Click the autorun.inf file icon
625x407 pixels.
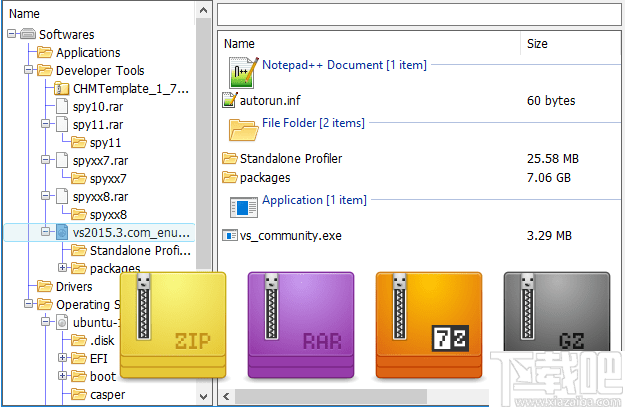tap(230, 100)
